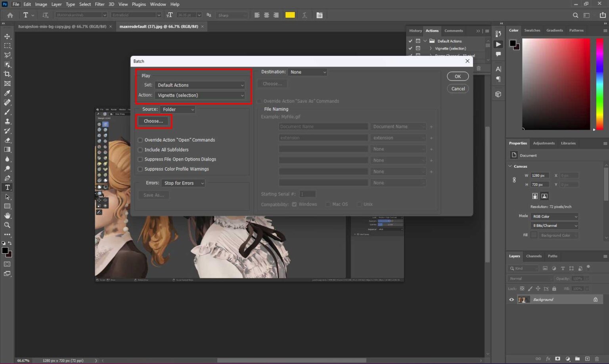Switch to the Channels tab
The width and height of the screenshot is (609, 364).
[534, 256]
